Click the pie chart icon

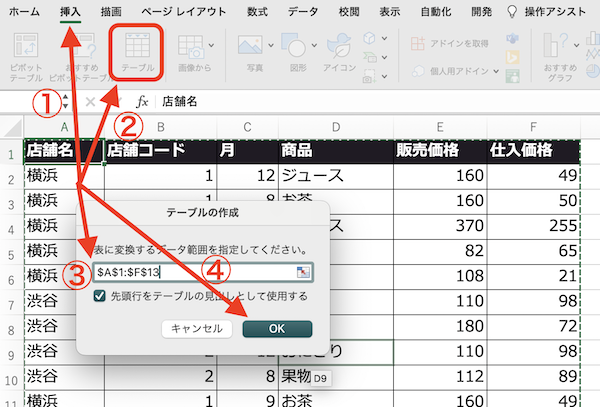(593, 71)
